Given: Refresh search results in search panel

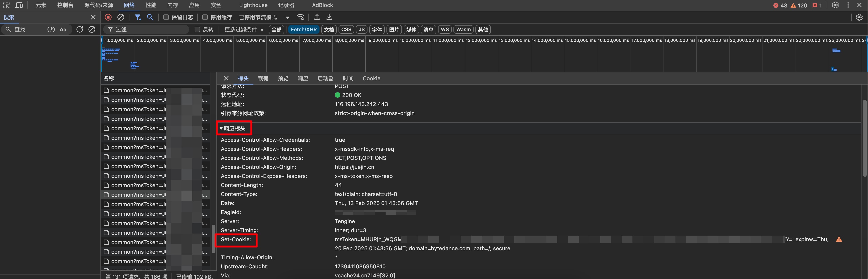Looking at the screenshot, I should 79,30.
